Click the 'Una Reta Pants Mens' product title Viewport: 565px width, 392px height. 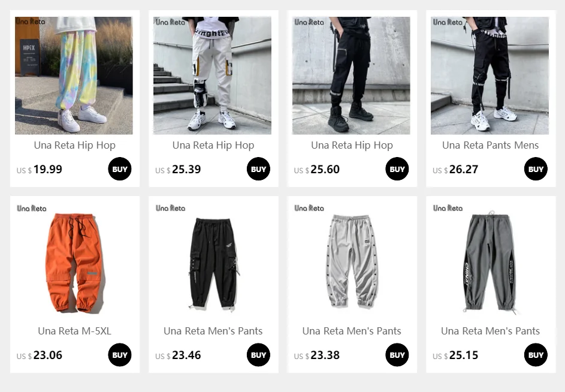click(491, 145)
